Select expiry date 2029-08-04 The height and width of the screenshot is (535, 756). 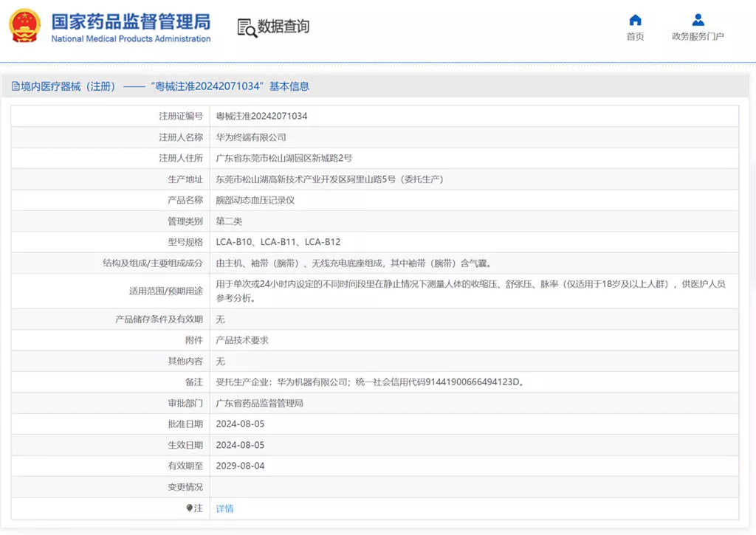pyautogui.click(x=240, y=466)
